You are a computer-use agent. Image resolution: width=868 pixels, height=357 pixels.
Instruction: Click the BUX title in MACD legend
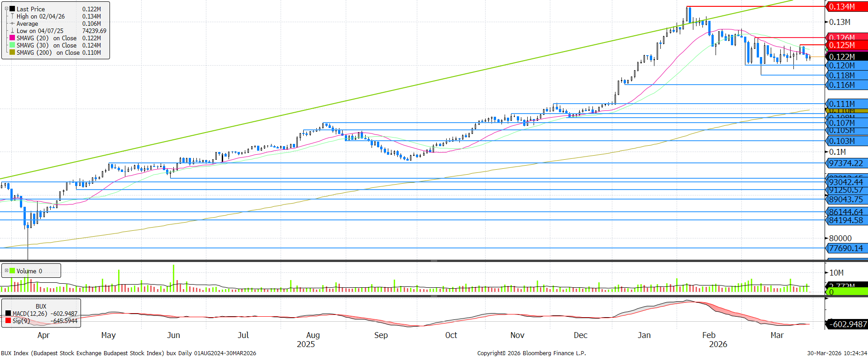click(41, 306)
